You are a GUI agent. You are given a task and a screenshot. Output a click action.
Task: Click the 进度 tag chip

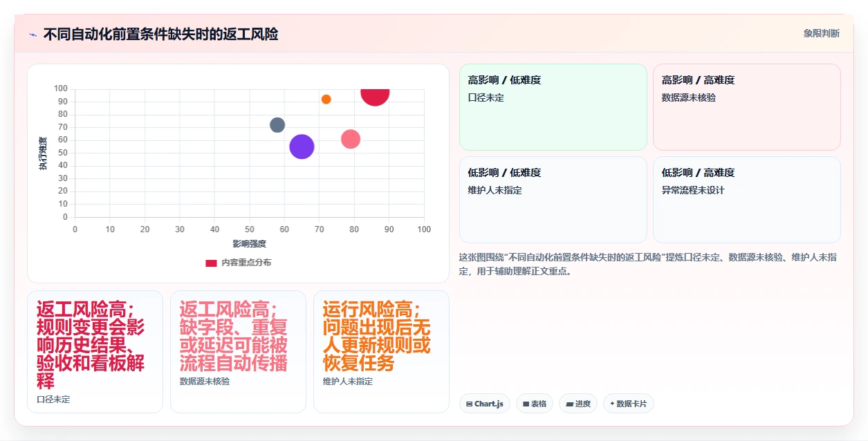(578, 404)
